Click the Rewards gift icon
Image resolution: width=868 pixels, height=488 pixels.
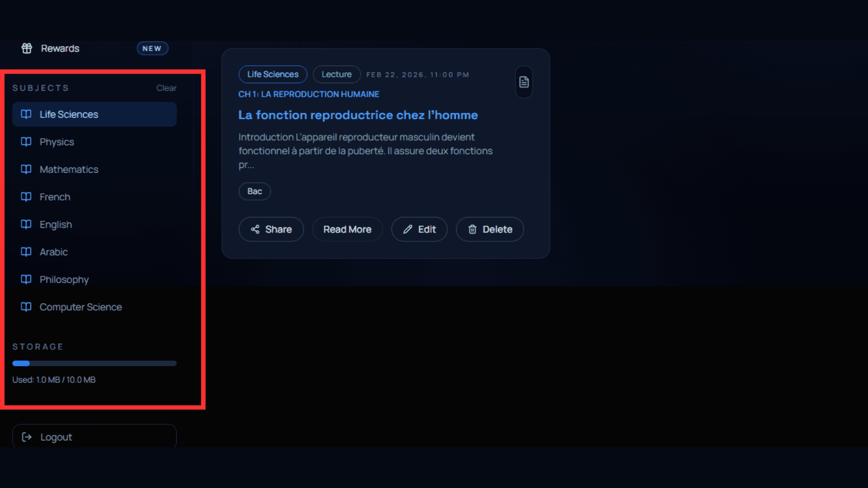(27, 48)
